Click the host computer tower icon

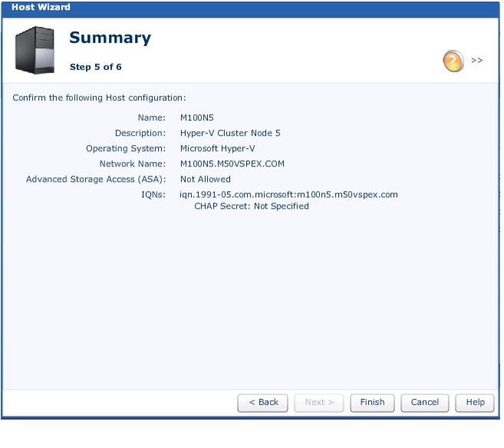35,50
